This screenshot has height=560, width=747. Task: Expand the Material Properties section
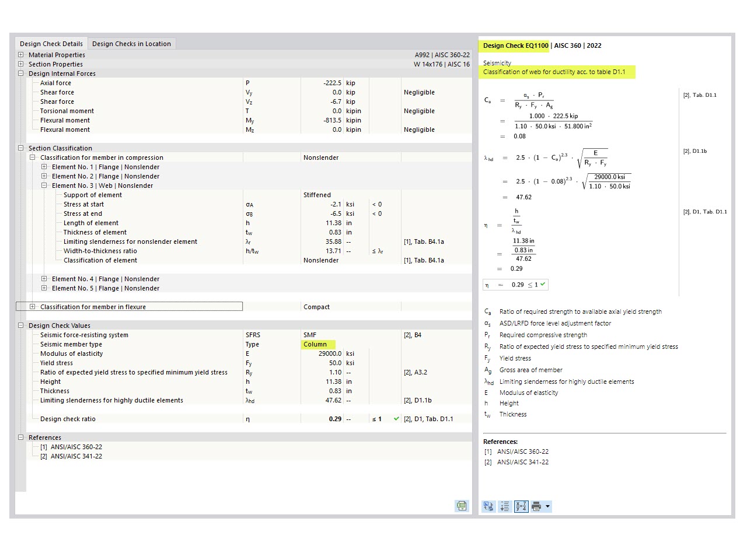coord(20,54)
